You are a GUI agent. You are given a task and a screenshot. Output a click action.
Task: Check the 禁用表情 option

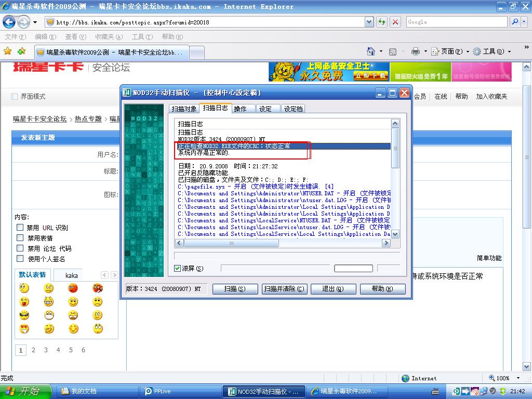[x=20, y=238]
